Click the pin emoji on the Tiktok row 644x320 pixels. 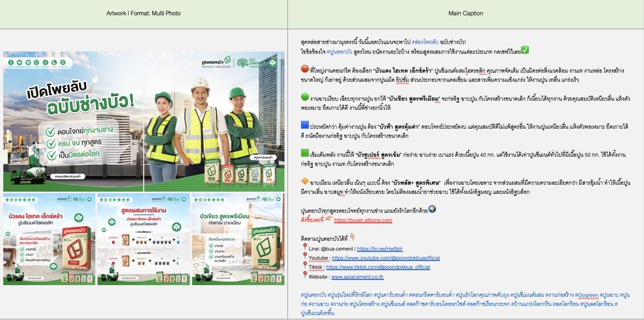pyautogui.click(x=305, y=266)
